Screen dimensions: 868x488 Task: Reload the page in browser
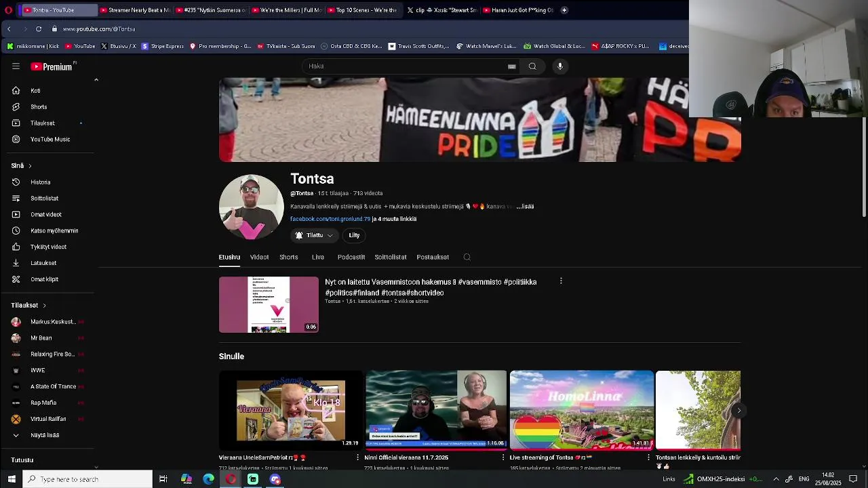(39, 29)
